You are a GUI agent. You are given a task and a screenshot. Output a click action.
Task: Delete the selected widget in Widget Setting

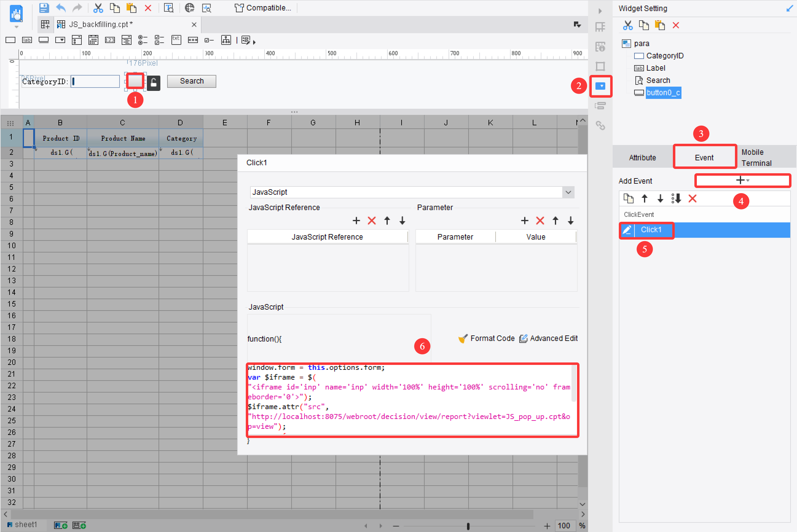pyautogui.click(x=676, y=25)
